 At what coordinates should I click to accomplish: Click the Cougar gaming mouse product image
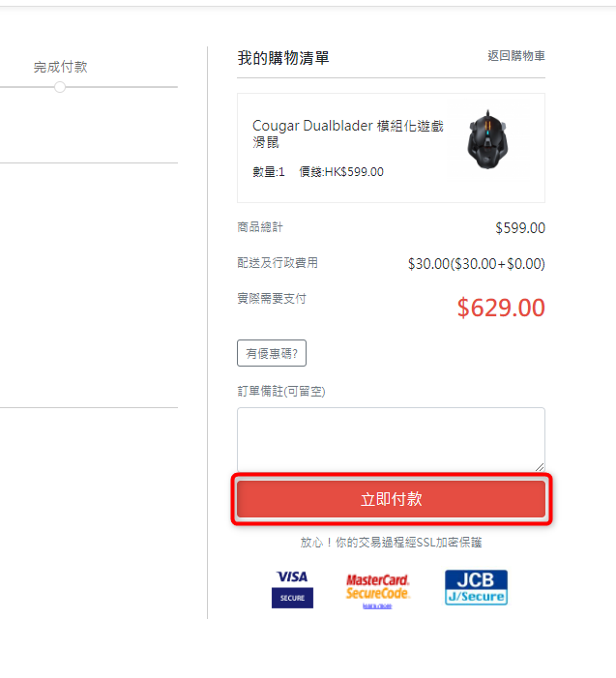coord(487,139)
